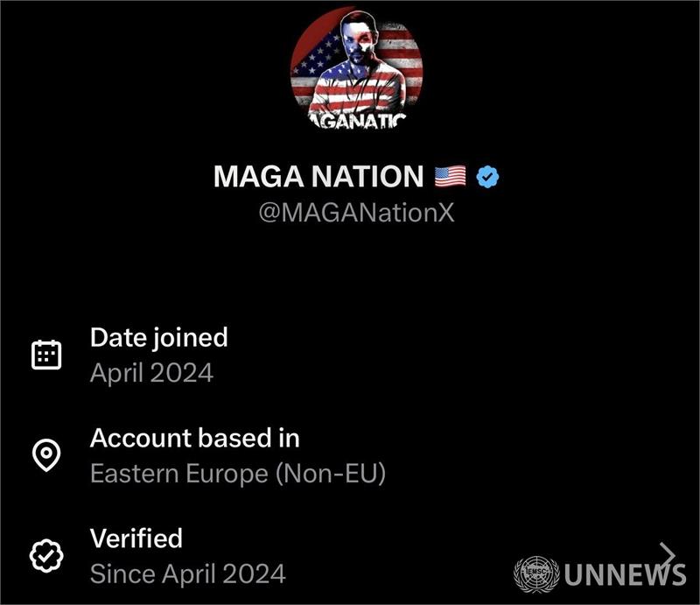Screen dimensions: 700x605
Task: Click the April 2024 join date value
Action: click(x=151, y=373)
